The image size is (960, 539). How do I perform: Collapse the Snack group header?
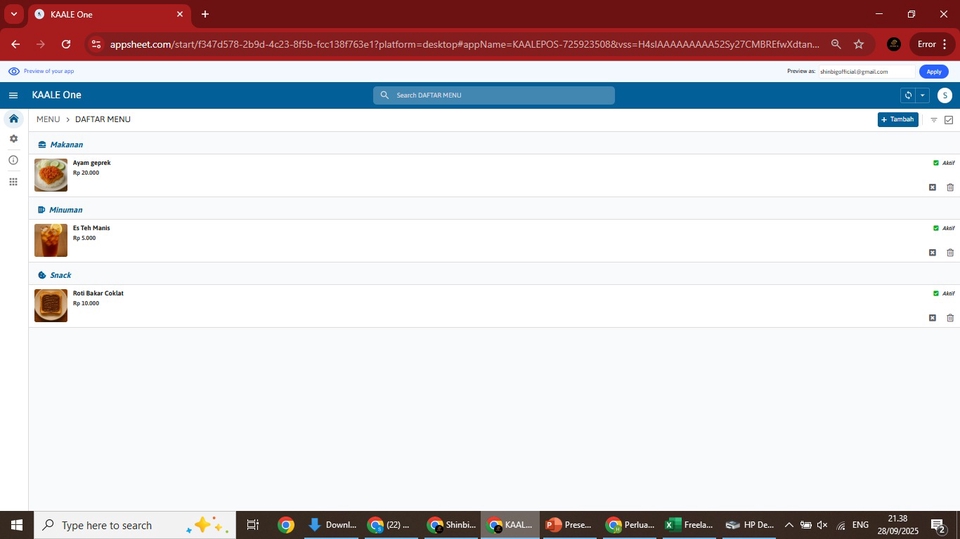[x=60, y=275]
